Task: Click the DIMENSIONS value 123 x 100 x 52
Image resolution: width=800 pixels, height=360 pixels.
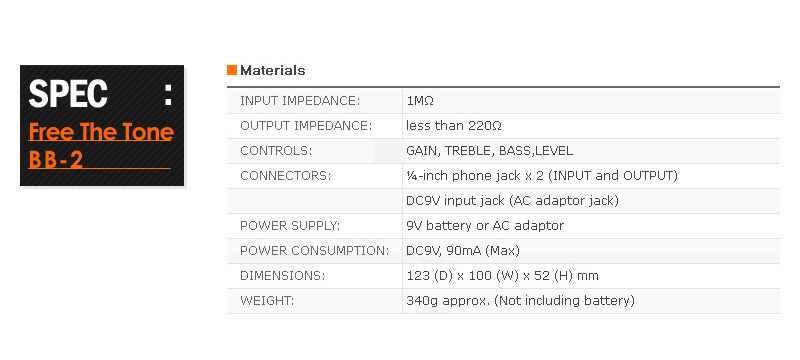Action: tap(502, 276)
